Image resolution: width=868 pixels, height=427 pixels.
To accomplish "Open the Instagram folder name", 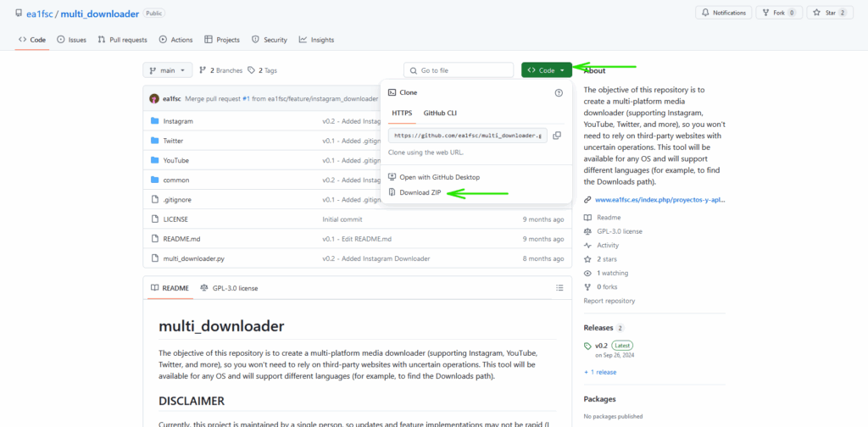I will 178,121.
